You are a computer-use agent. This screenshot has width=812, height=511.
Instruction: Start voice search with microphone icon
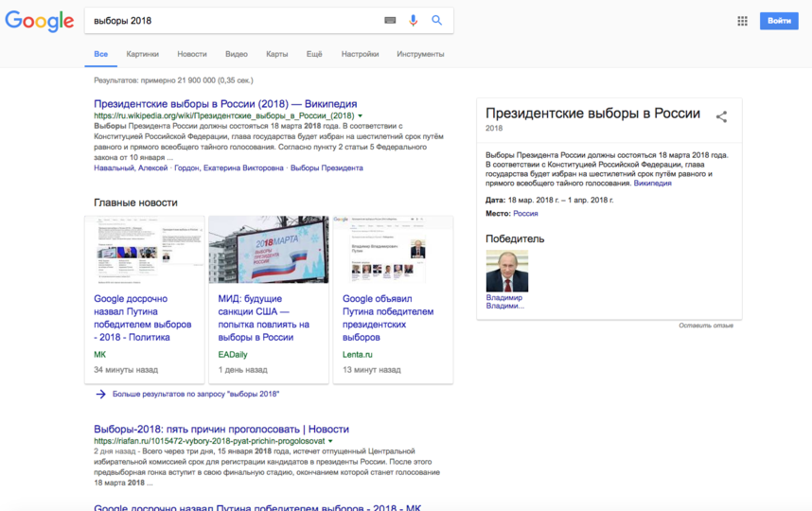pyautogui.click(x=413, y=20)
